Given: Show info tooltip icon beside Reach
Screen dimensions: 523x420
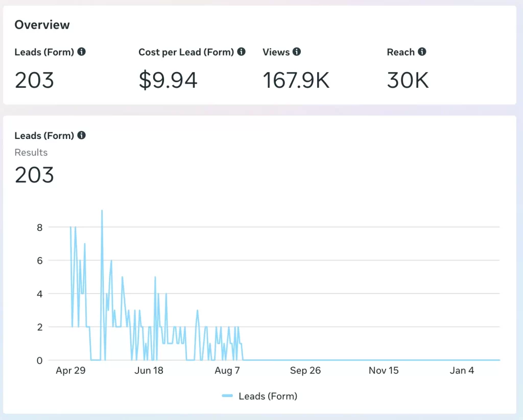Looking at the screenshot, I should pyautogui.click(x=422, y=52).
